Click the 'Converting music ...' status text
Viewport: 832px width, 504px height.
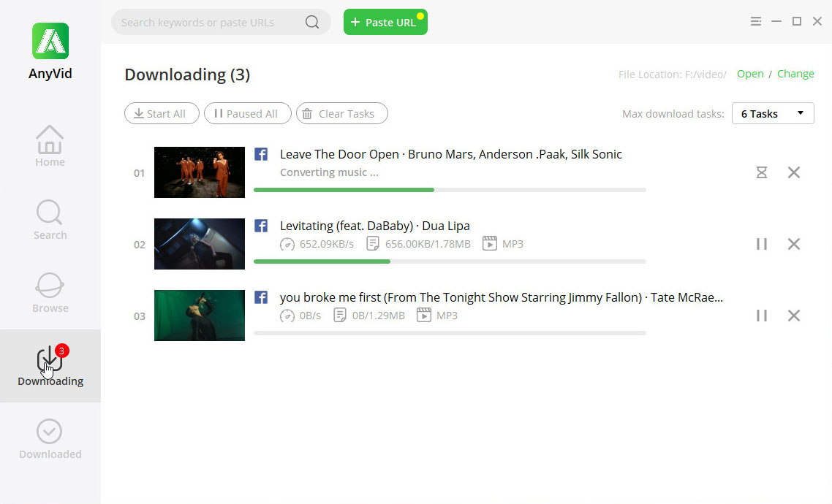[x=329, y=172]
